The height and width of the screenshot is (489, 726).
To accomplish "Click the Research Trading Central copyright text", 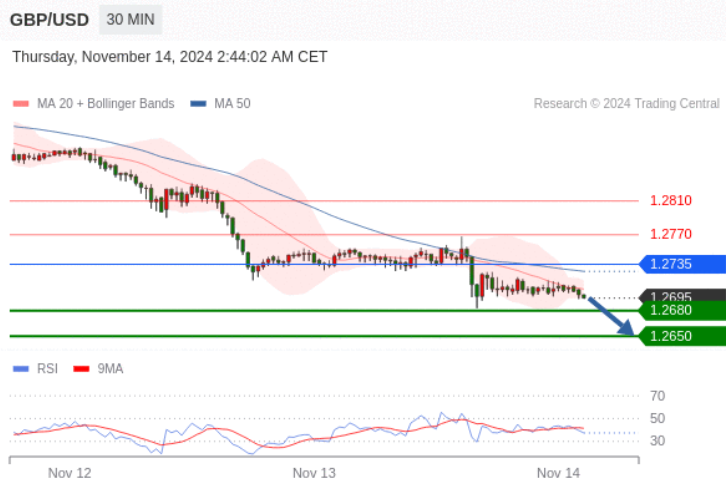I will pos(626,103).
